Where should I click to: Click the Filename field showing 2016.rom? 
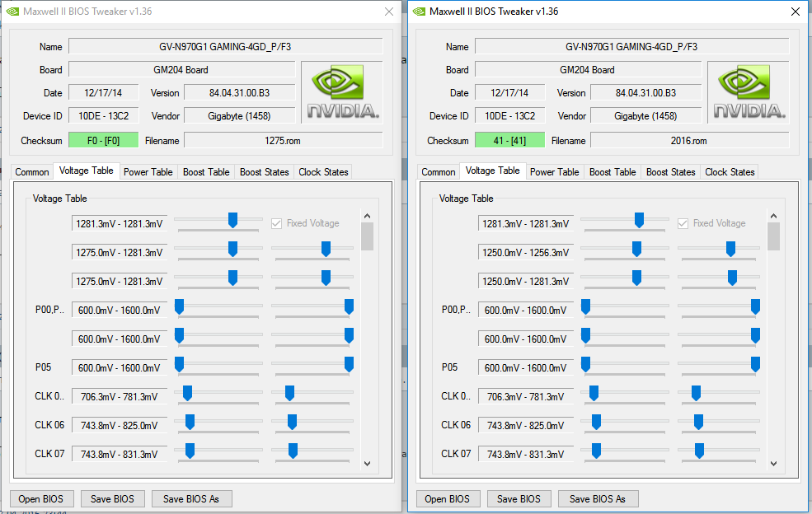(x=690, y=141)
